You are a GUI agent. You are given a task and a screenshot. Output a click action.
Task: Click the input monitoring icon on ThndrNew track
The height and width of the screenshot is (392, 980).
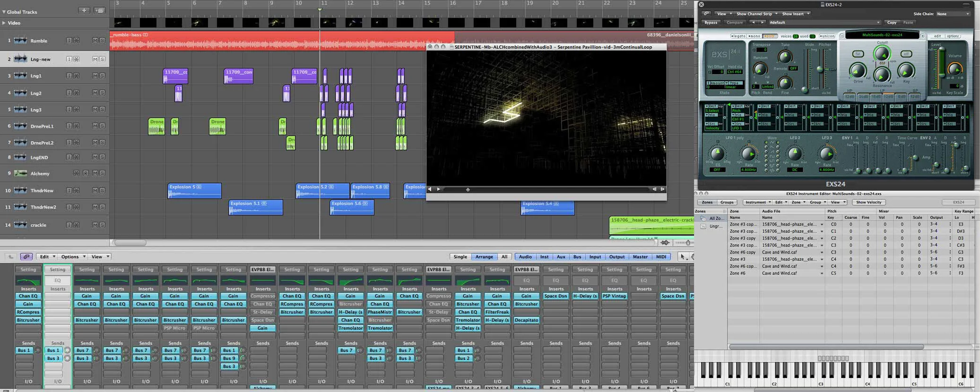tap(69, 190)
